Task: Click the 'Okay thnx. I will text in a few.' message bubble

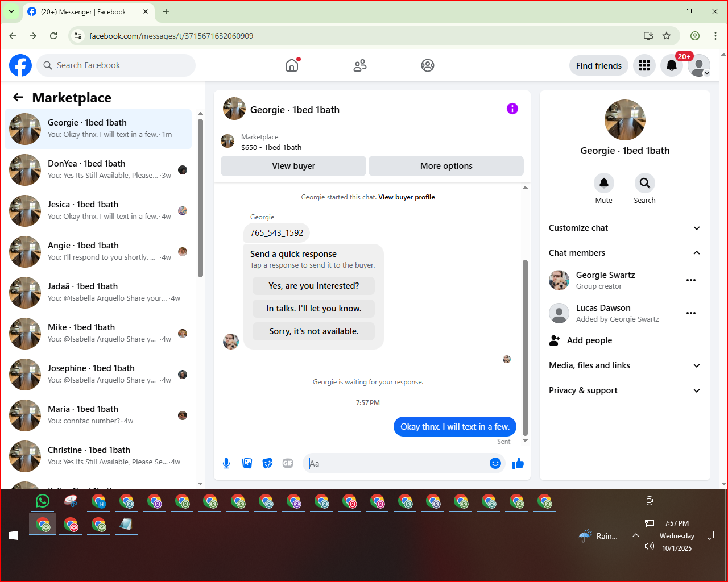Action: click(x=455, y=427)
